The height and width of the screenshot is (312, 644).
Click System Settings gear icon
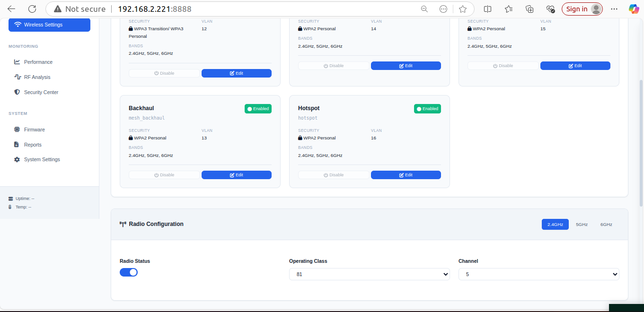coord(17,160)
